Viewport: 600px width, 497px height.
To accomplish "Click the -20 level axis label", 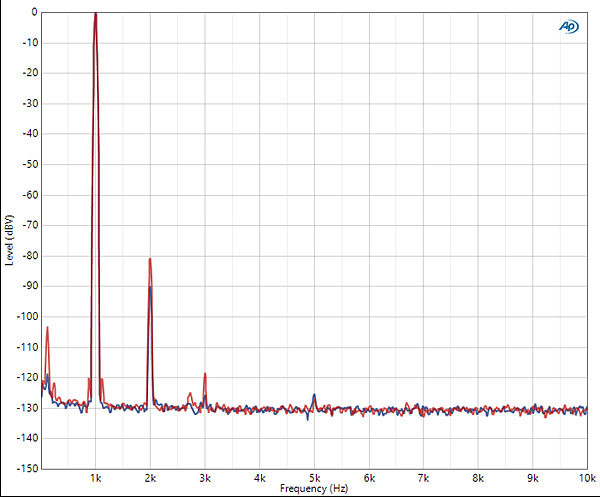I will pos(31,73).
